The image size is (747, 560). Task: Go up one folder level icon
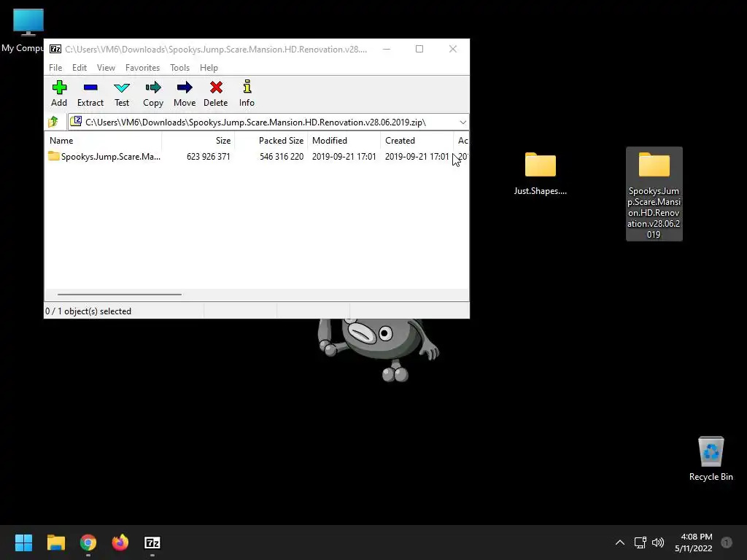(53, 122)
